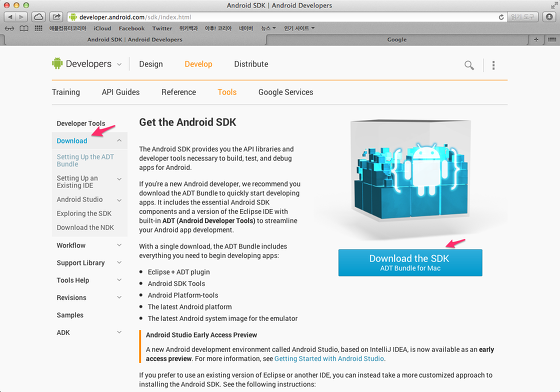560x392 pixels.
Task: Click the Android favicon in address bar
Action: 73,17
